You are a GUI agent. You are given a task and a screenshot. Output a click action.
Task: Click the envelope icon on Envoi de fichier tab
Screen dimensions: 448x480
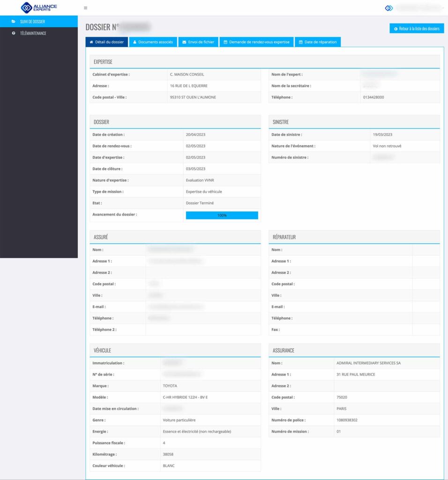(x=184, y=42)
